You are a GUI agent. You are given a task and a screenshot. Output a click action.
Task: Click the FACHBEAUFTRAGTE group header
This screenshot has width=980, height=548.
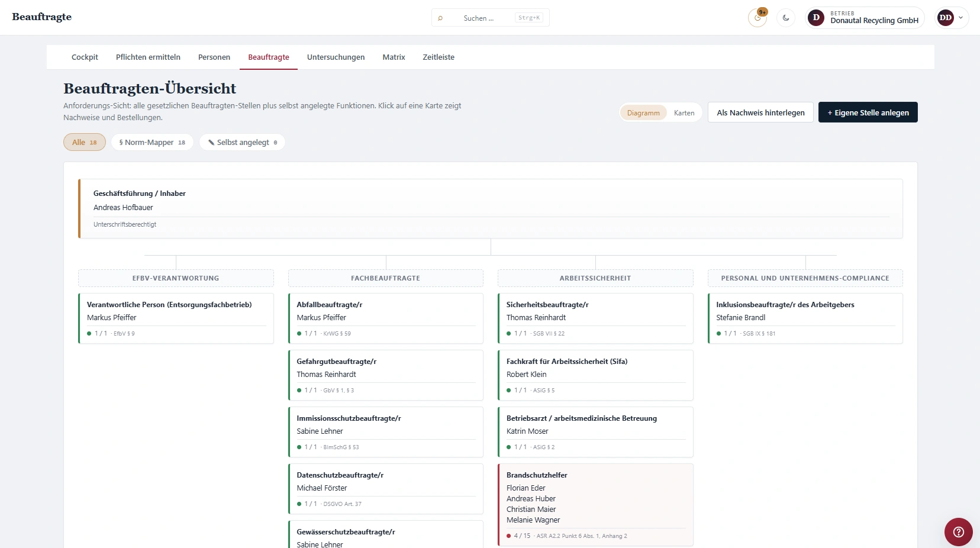coord(386,278)
